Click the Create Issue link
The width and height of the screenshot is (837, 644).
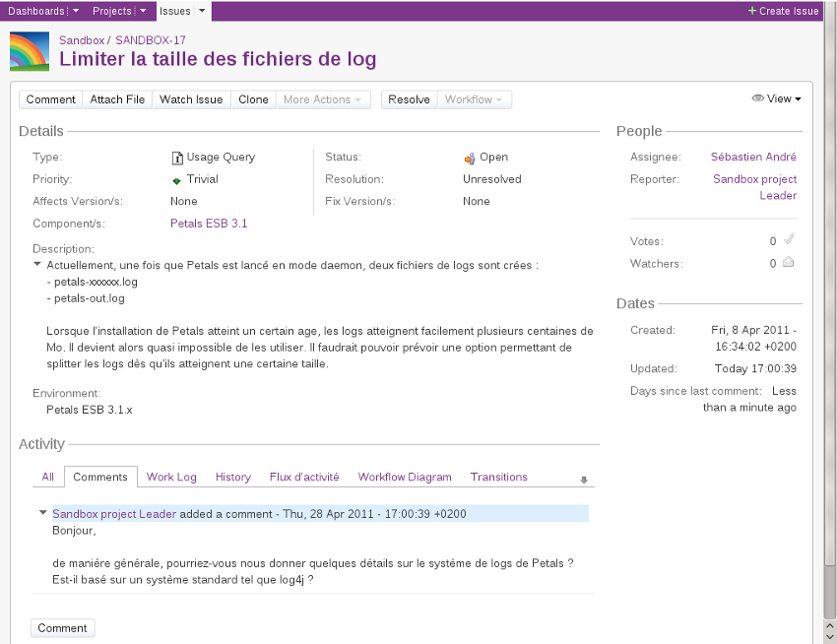click(783, 11)
